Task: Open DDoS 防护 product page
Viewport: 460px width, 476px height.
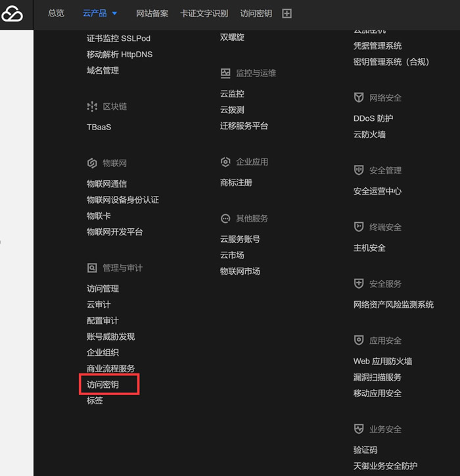Action: pyautogui.click(x=373, y=118)
